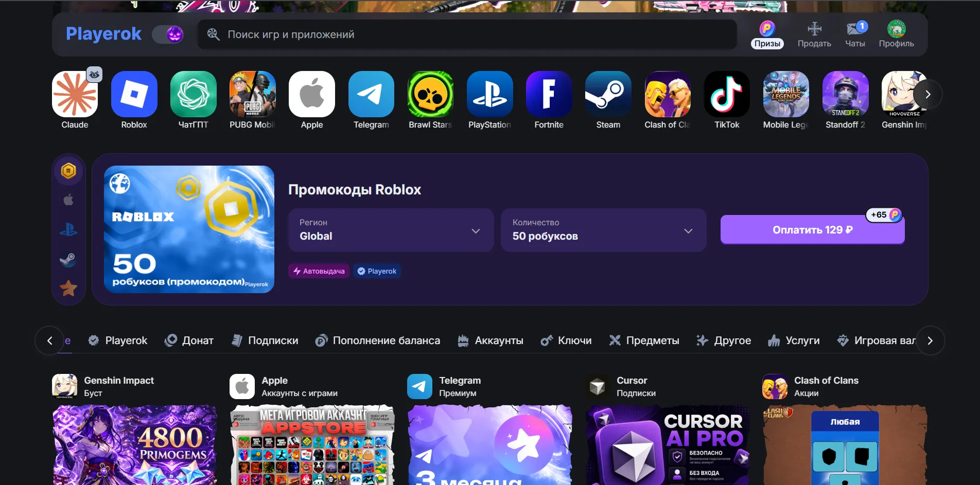
Task: Open the Apple category icon
Action: [x=312, y=94]
